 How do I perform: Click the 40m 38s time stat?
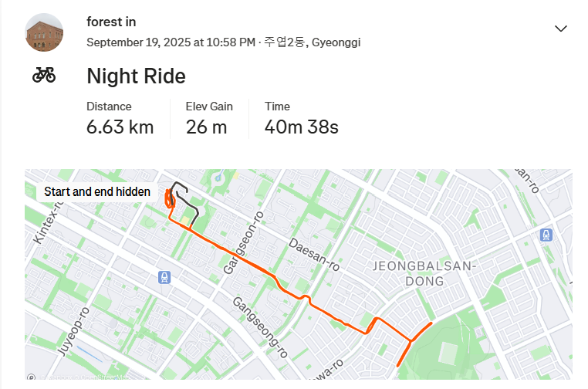point(302,127)
